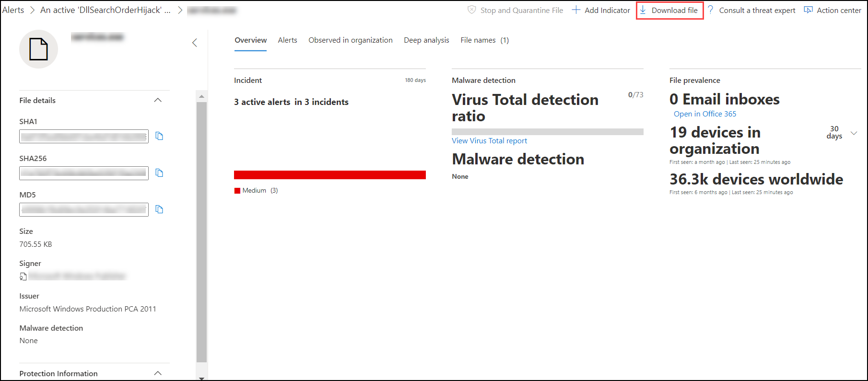Open the 30 days timeframe dropdown
The height and width of the screenshot is (381, 868).
click(854, 133)
